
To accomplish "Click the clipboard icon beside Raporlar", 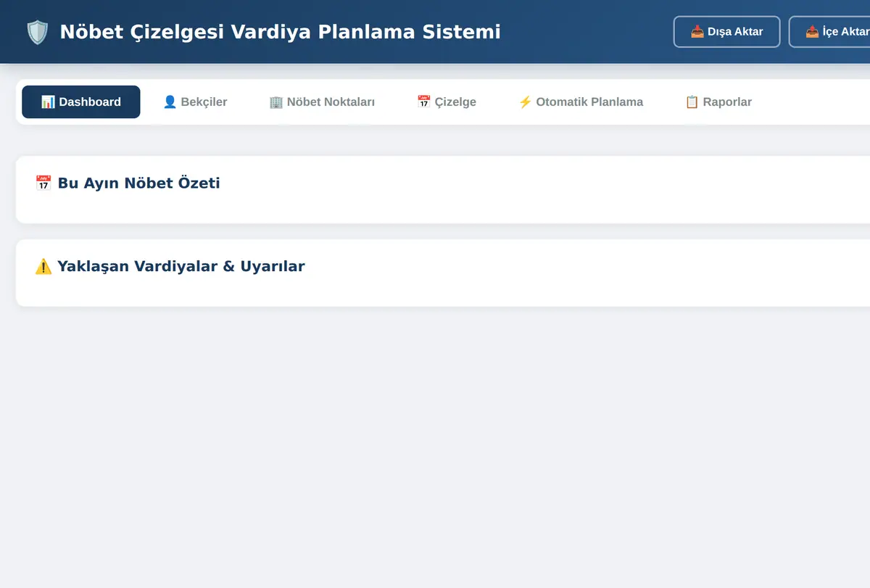I will pos(692,102).
